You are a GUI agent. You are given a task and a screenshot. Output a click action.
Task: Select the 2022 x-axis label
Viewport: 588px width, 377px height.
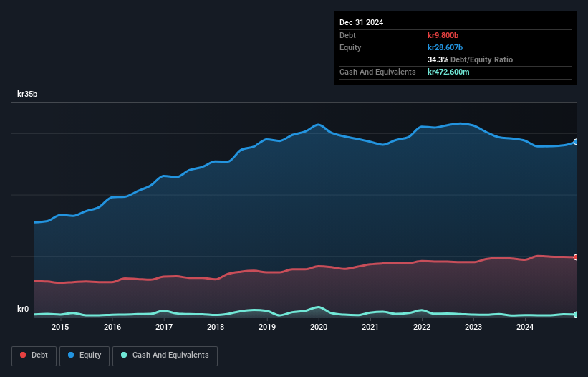pyautogui.click(x=422, y=327)
